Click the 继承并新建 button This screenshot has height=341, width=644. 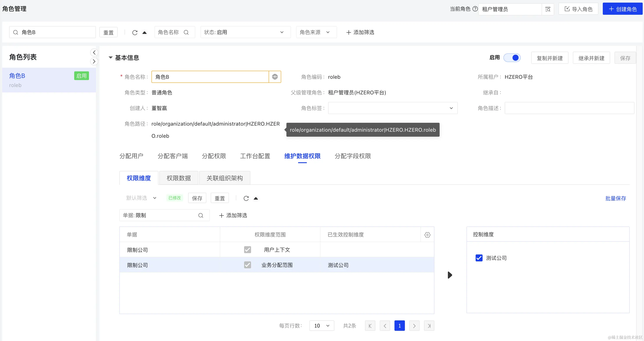coord(591,58)
